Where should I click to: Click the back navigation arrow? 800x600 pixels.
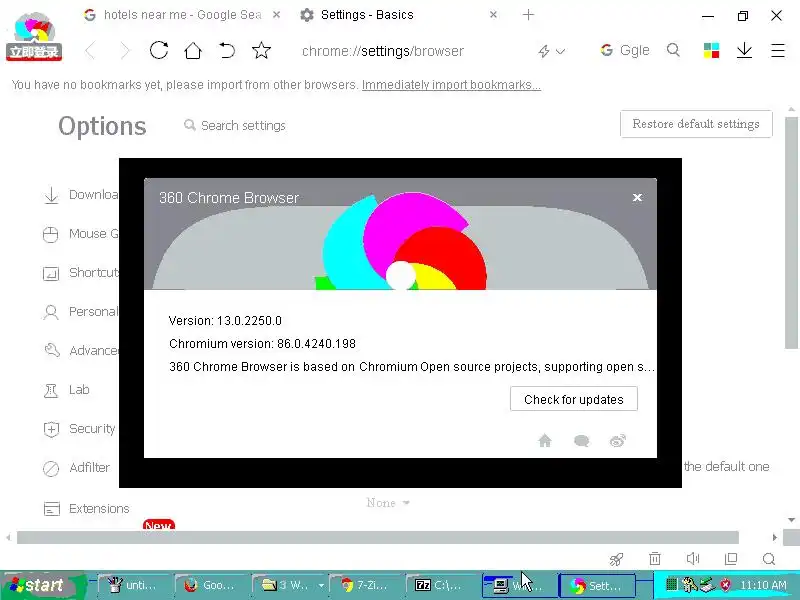point(90,51)
